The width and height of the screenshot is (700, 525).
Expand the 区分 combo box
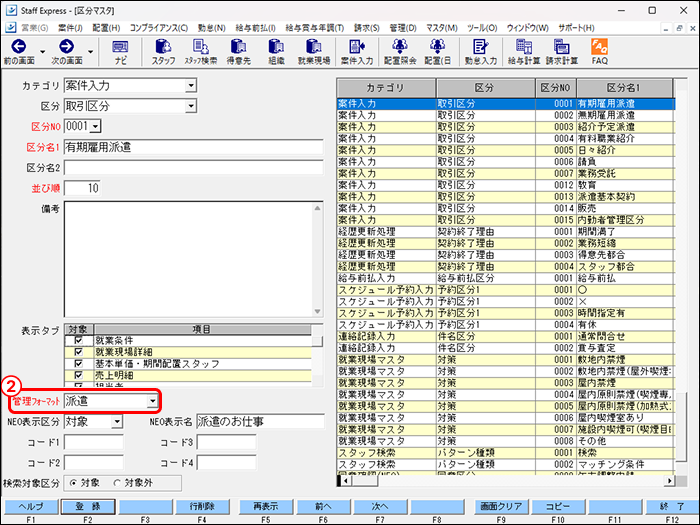click(191, 106)
